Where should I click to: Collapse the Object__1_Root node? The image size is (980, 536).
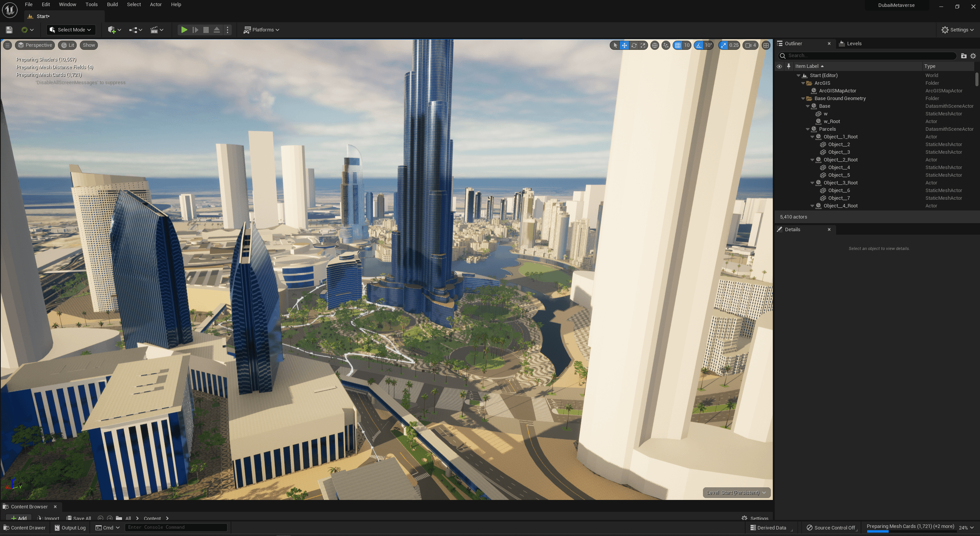tap(812, 137)
